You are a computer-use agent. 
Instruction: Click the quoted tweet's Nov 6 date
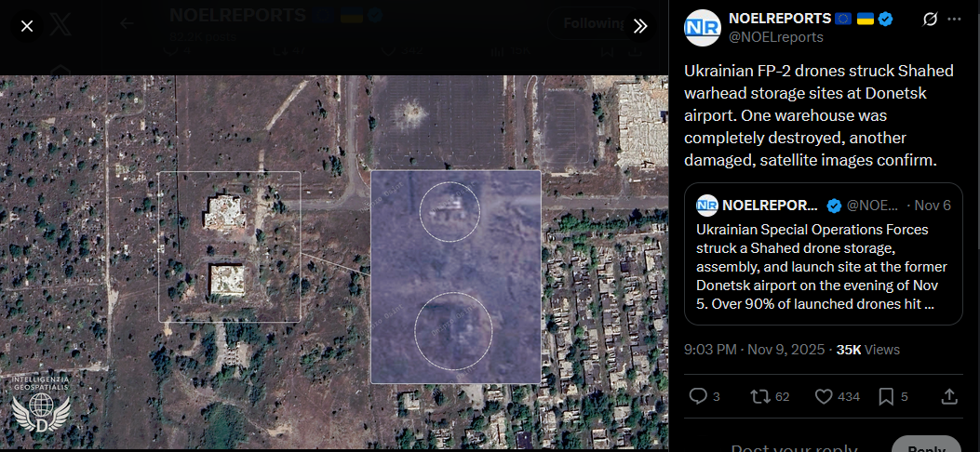[933, 206]
